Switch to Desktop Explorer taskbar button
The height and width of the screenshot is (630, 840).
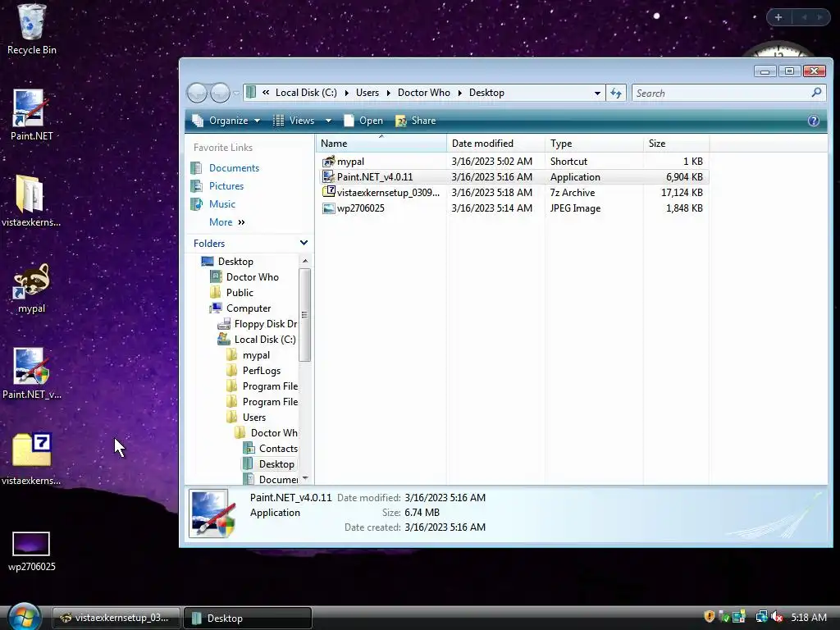[248, 618]
